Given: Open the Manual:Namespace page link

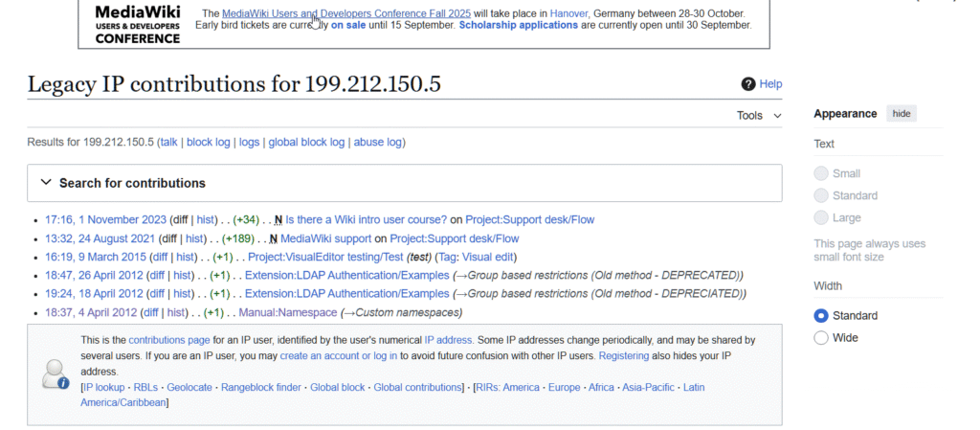Looking at the screenshot, I should pos(287,313).
